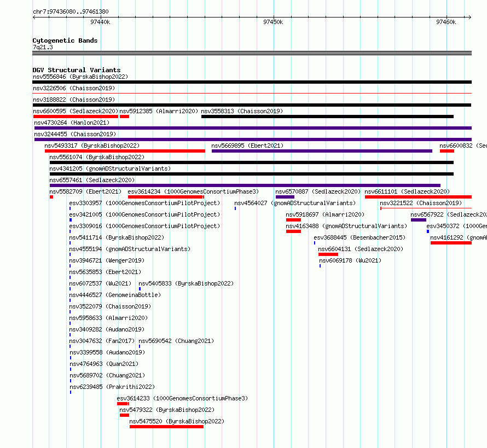This screenshot has height=448, width=487.
Task: Click the red bar under nsv5475520
Action: coord(166,427)
